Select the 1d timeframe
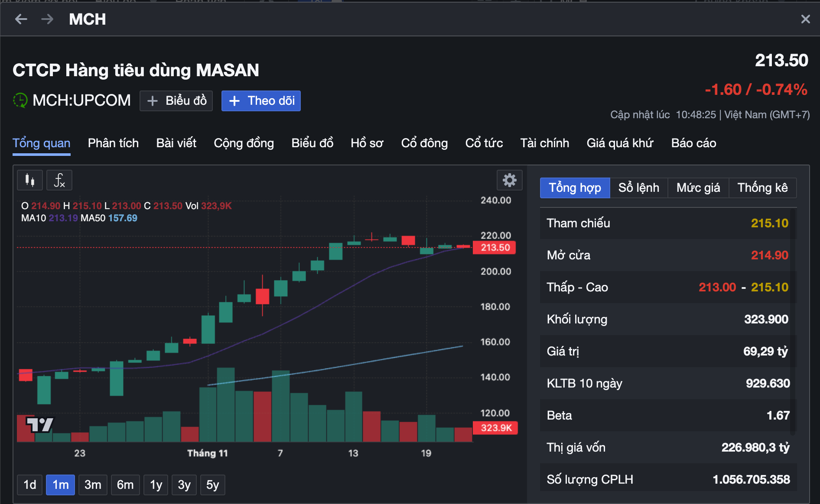This screenshot has width=820, height=504. click(x=30, y=485)
